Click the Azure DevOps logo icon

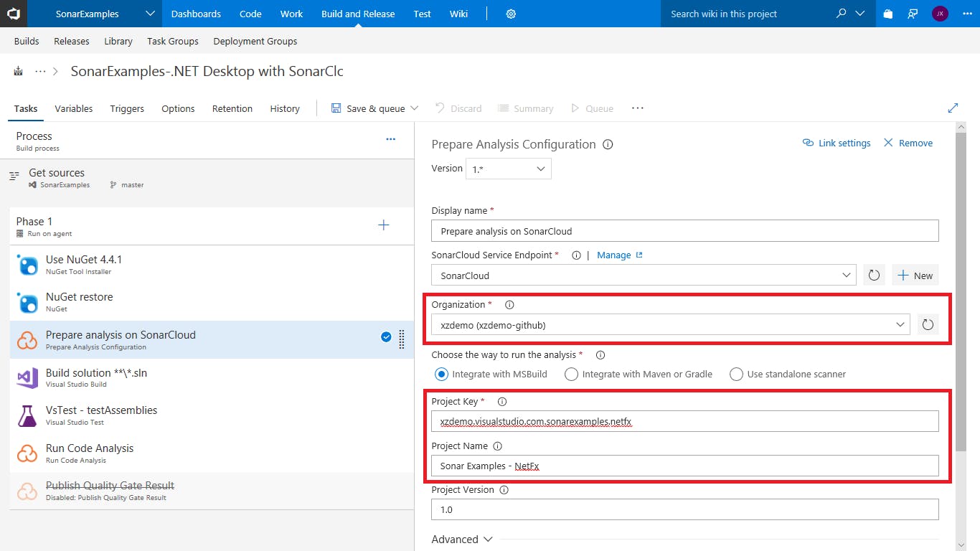[13, 14]
